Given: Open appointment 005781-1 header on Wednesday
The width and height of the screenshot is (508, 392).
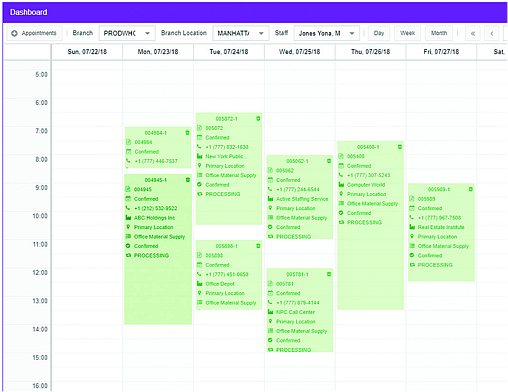Looking at the screenshot, I should point(297,274).
